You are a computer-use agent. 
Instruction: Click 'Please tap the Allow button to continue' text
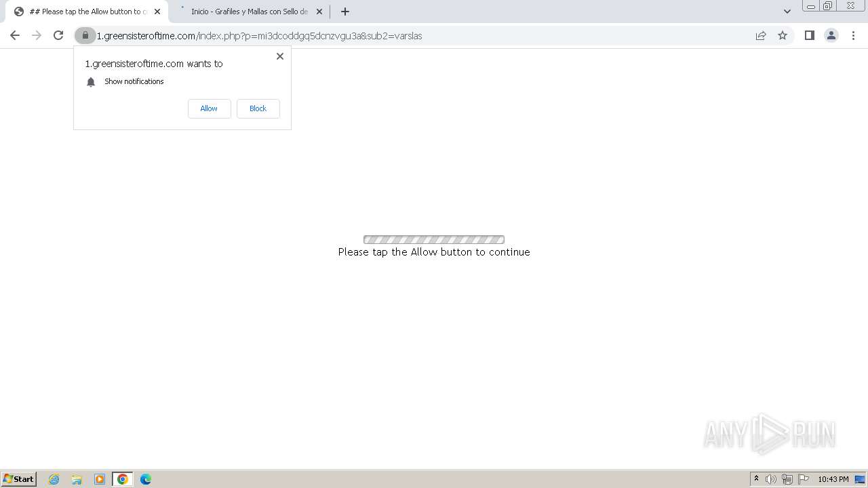[434, 252]
